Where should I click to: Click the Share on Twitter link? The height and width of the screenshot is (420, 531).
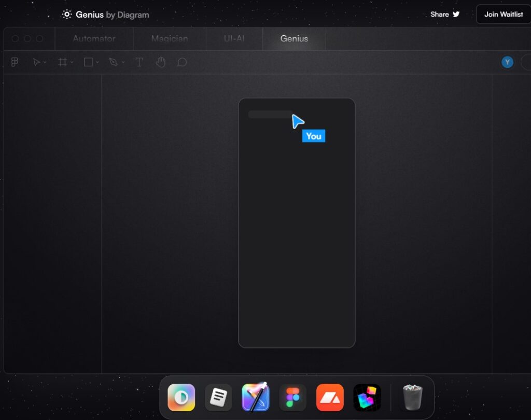coord(445,15)
